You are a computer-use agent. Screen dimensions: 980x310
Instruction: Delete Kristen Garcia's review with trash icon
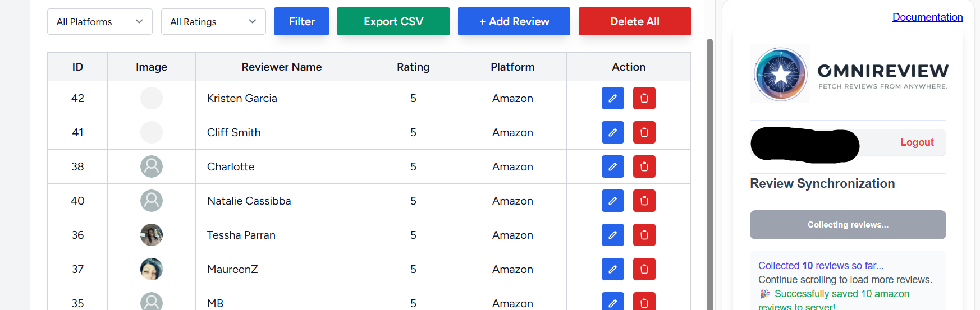coord(644,98)
